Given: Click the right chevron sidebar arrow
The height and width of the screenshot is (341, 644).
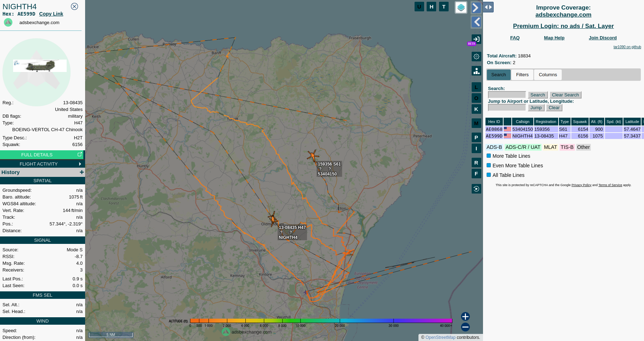Looking at the screenshot, I should click(476, 7).
